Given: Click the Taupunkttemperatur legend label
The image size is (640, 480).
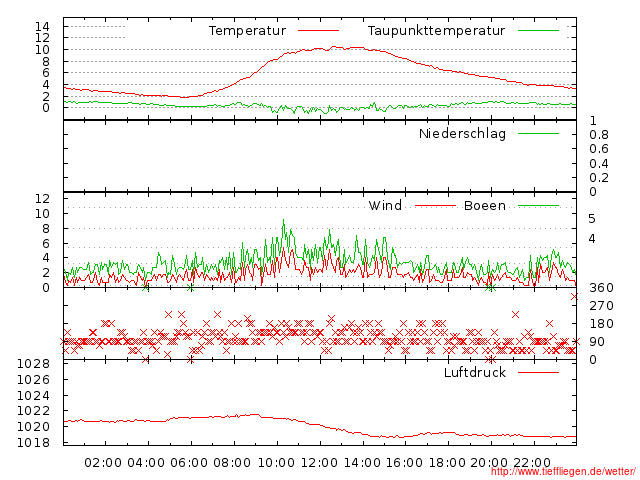Looking at the screenshot, I should tap(436, 31).
